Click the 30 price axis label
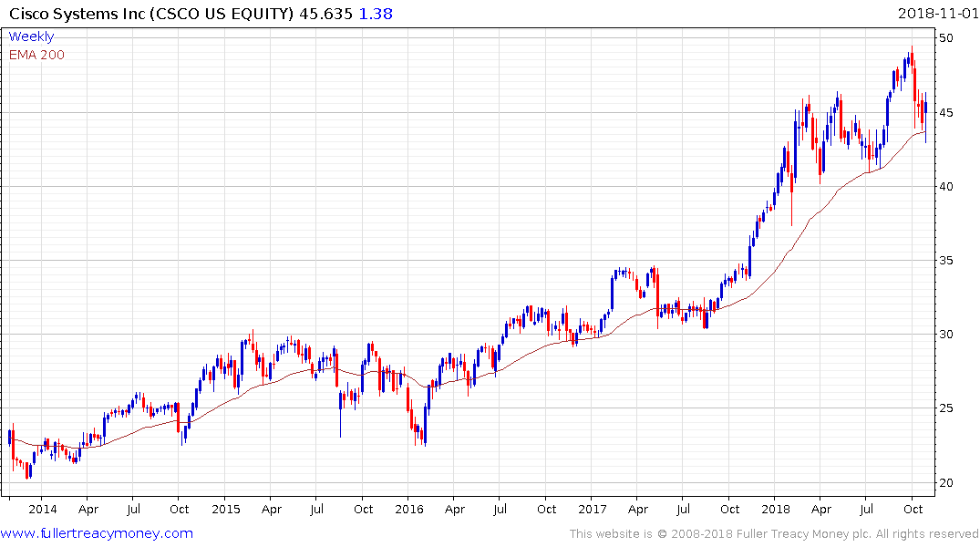Viewport: 980px width, 547px height. [x=946, y=335]
